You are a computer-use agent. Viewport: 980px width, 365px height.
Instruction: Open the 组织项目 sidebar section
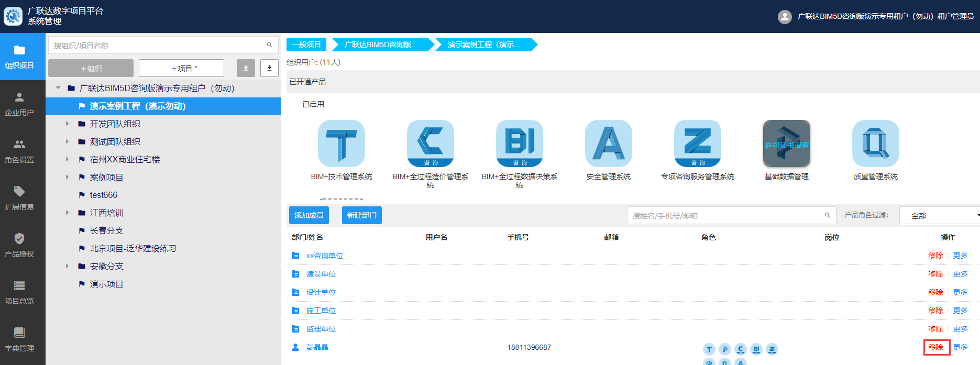(19, 57)
